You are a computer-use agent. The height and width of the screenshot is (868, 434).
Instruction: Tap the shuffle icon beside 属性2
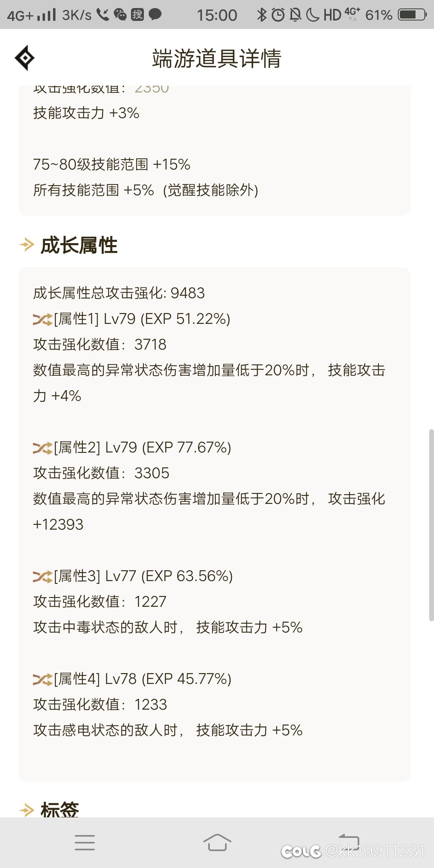click(43, 448)
